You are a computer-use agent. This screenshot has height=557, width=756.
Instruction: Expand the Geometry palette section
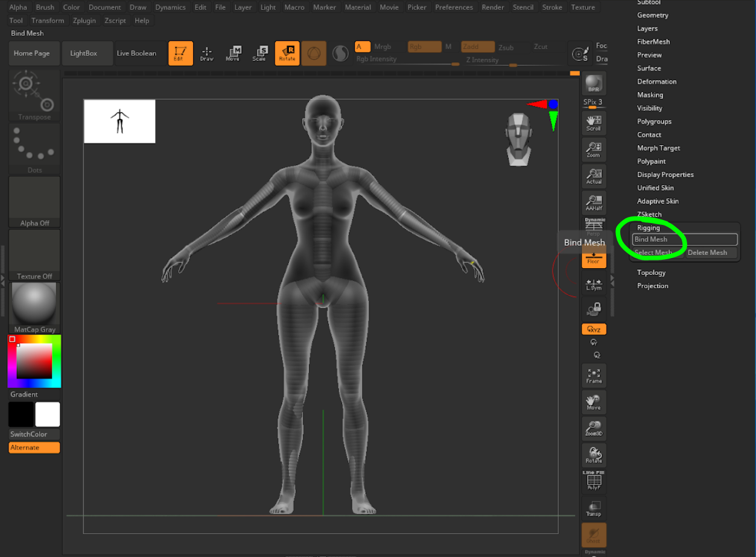coord(652,15)
